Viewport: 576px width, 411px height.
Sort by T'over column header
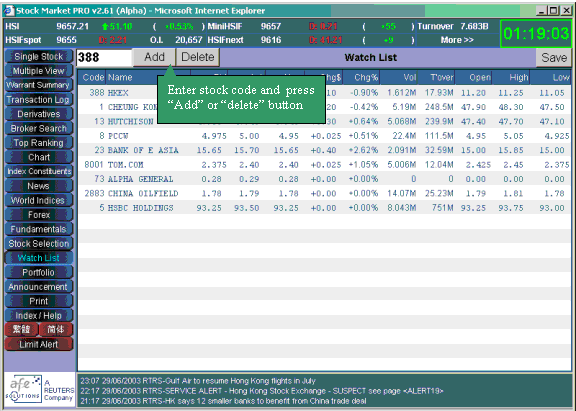coord(436,77)
